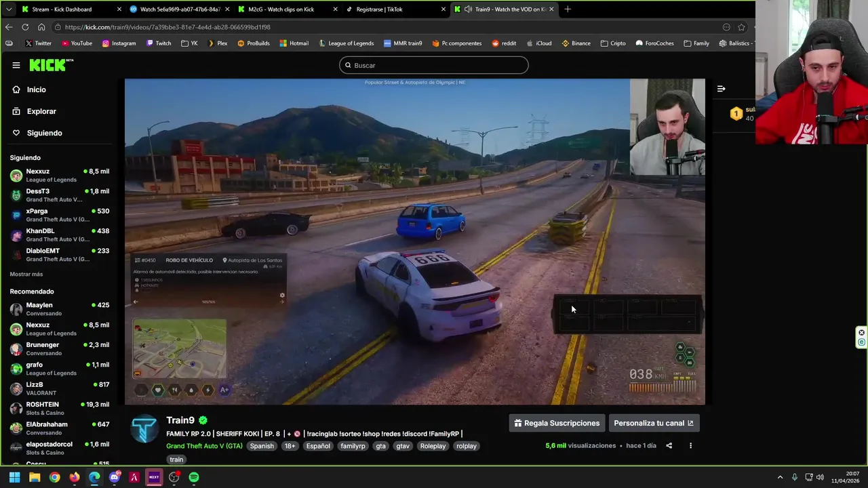Select the 18+ tag
The width and height of the screenshot is (868, 488).
coord(290,446)
